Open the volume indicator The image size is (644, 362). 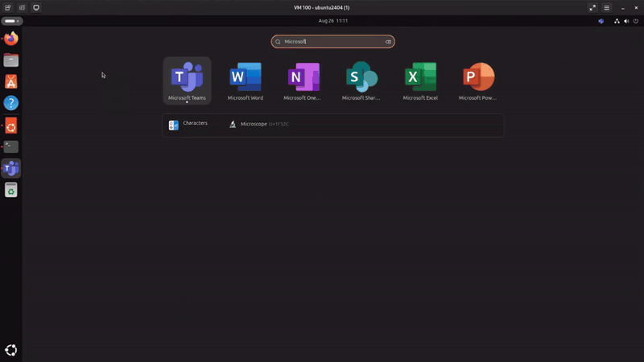[626, 21]
